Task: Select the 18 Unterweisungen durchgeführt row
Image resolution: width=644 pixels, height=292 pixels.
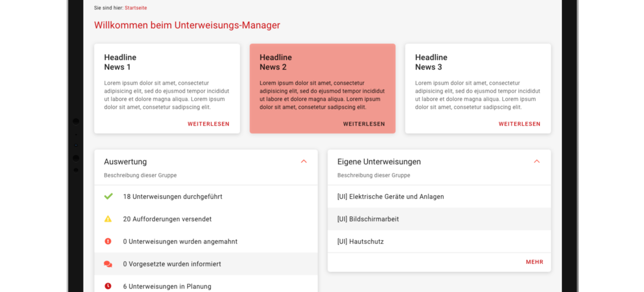Action: pyautogui.click(x=206, y=196)
